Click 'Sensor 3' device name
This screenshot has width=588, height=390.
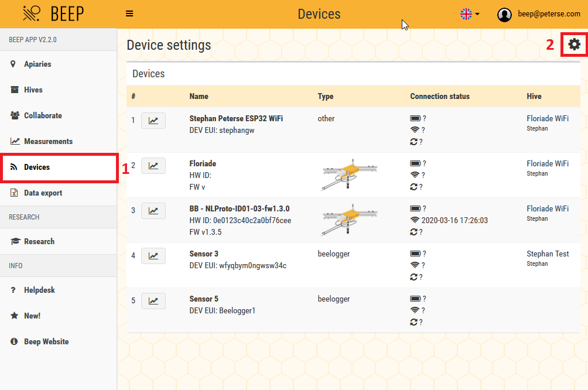(204, 254)
